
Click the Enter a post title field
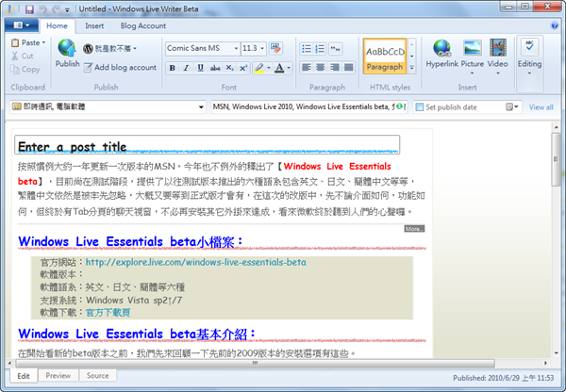pos(208,145)
